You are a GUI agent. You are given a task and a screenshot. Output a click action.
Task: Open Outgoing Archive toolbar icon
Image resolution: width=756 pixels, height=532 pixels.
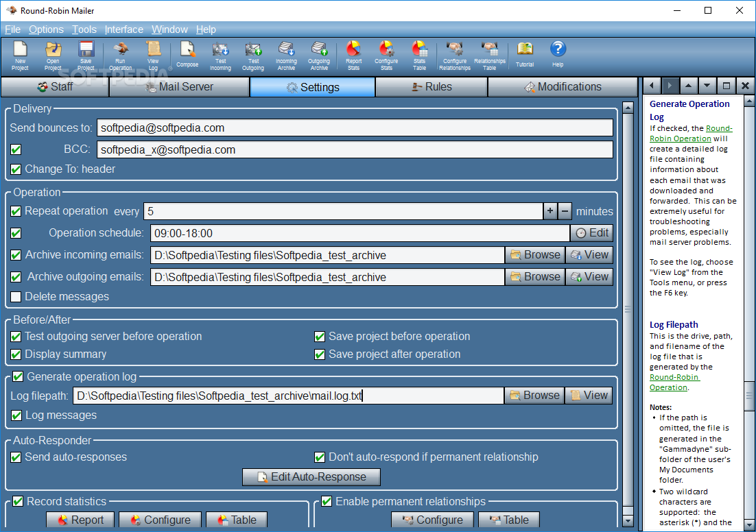(x=319, y=56)
